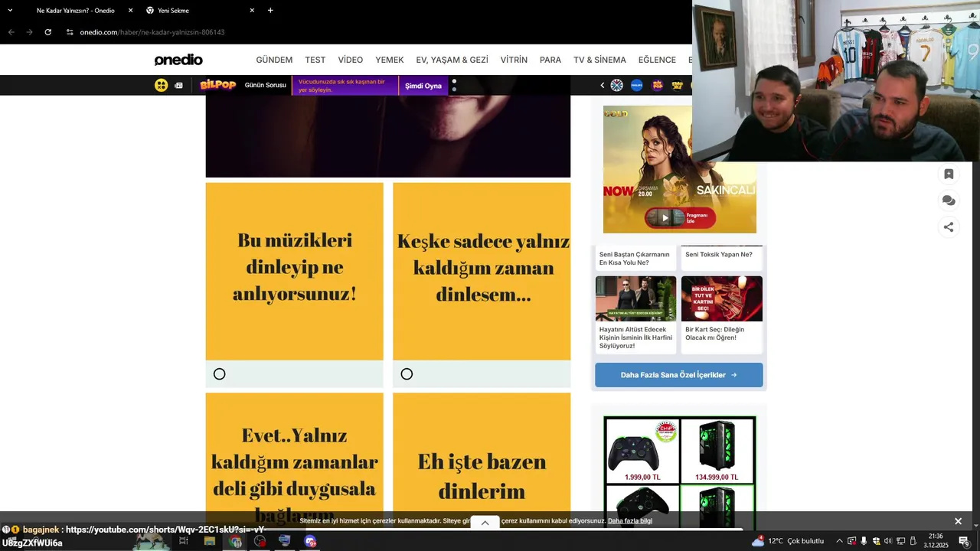Click the tray microphone icon
The width and height of the screenshot is (980, 551).
coord(864,541)
